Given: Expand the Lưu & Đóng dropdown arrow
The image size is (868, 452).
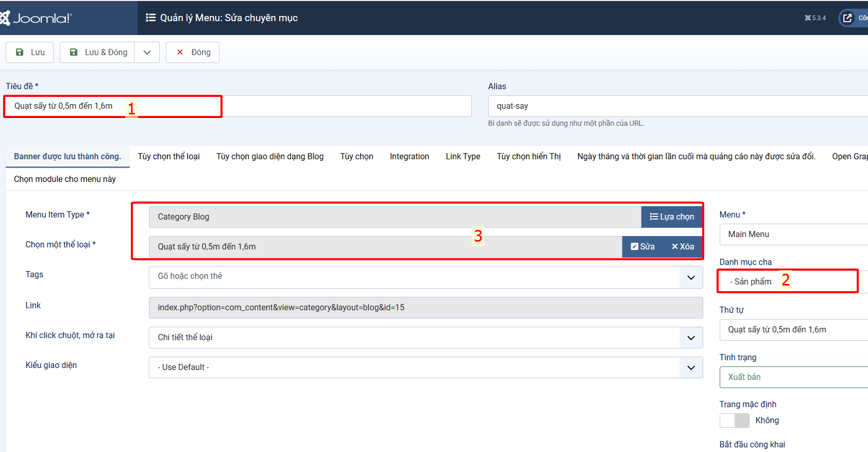Looking at the screenshot, I should point(147,52).
